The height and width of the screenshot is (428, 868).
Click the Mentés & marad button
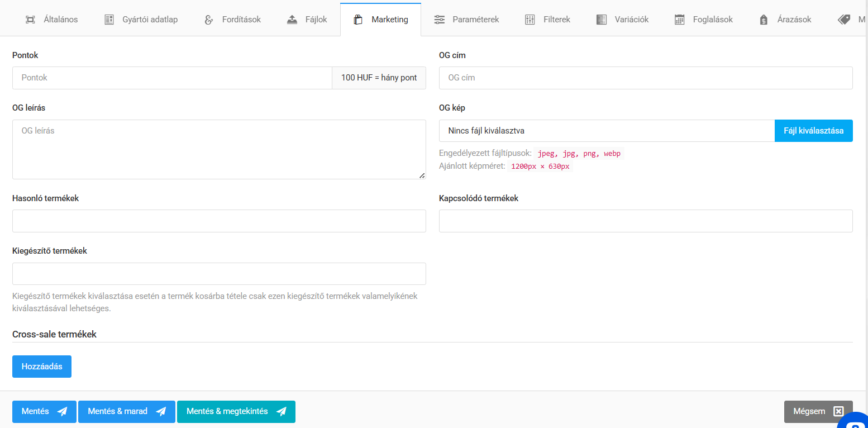tap(127, 412)
